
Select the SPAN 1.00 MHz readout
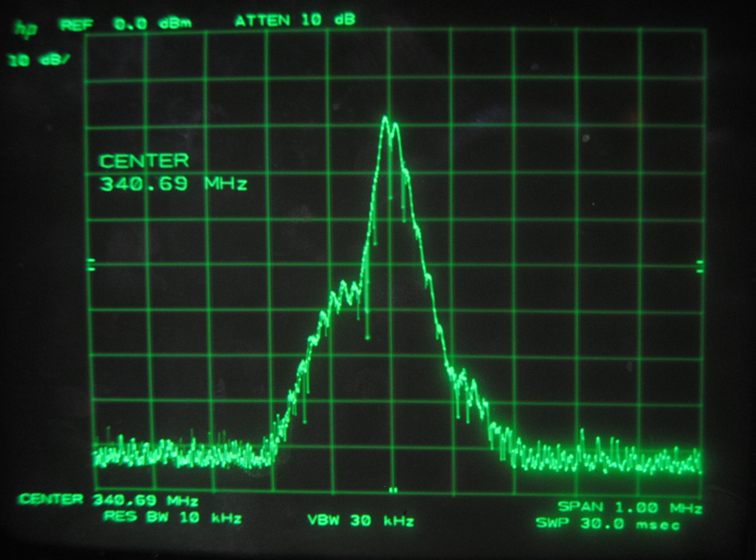(x=629, y=507)
